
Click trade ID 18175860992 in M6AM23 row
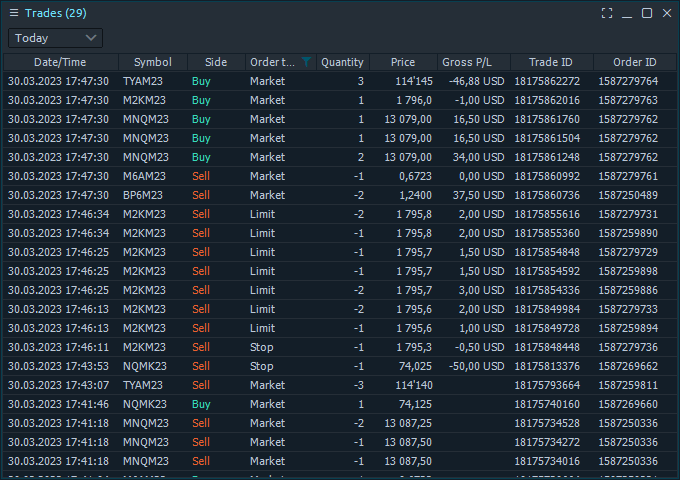[x=546, y=176]
